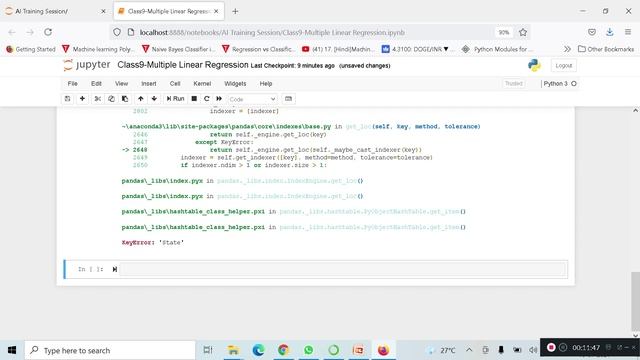The width and height of the screenshot is (640, 360).
Task: Click the taskbar search box
Action: point(110,350)
